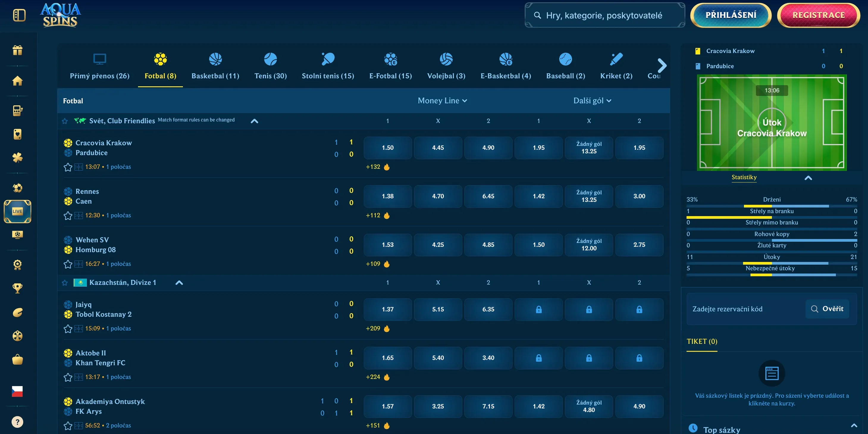Focus the reservation code input field
The image size is (868, 434).
click(745, 309)
